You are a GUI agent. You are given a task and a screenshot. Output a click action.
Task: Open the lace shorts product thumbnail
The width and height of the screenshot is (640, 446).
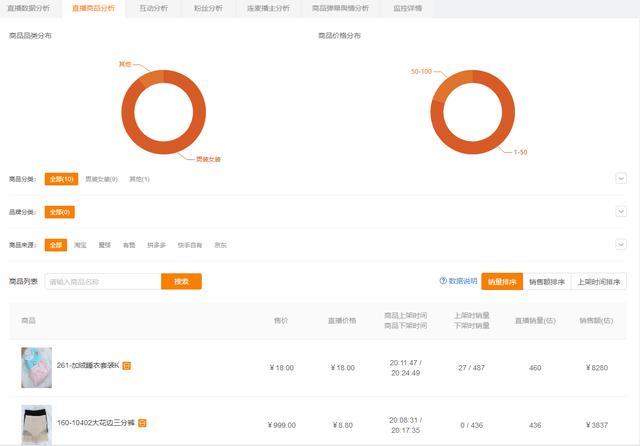click(x=37, y=425)
